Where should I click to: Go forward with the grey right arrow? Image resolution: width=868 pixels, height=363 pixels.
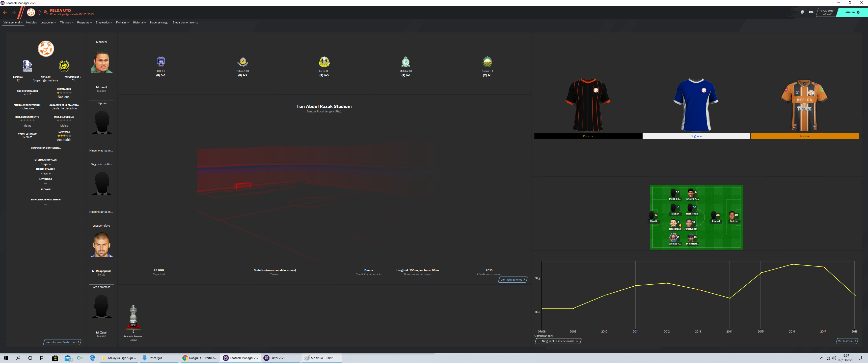click(14, 12)
